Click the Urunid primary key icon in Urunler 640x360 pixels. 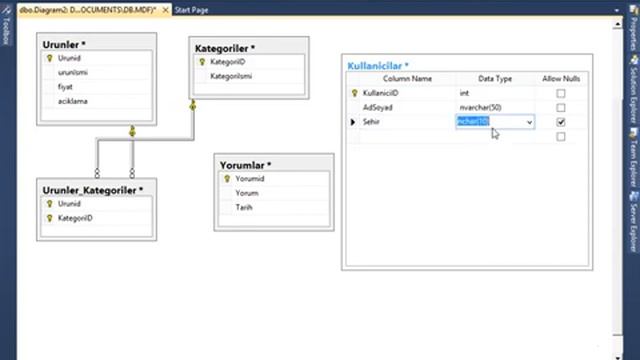click(50, 58)
